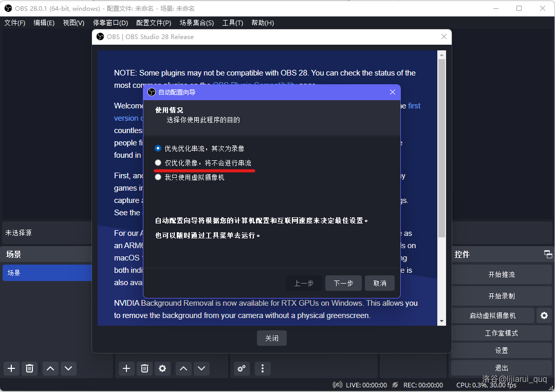Open virtual camera settings gear icon
The width and height of the screenshot is (555, 392).
point(544,315)
